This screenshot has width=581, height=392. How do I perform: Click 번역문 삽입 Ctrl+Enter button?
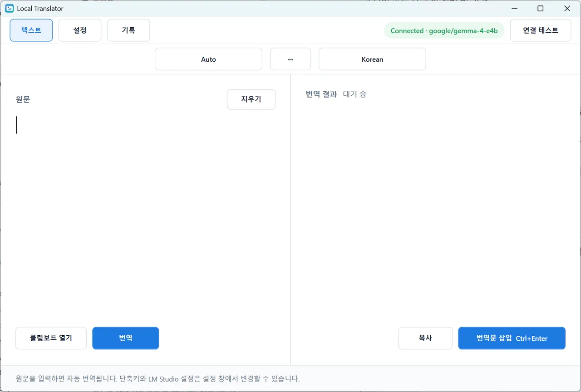pos(512,338)
